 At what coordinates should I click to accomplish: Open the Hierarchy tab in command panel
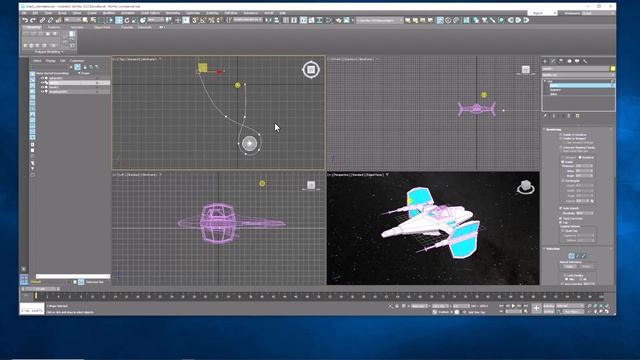[561, 61]
